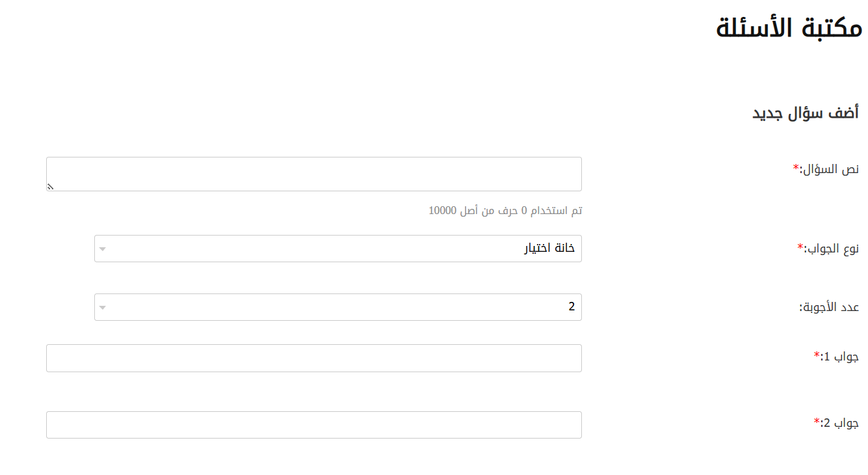Viewport: 868px width, 475px height.
Task: Grab the textarea resize handle
Action: [x=51, y=187]
